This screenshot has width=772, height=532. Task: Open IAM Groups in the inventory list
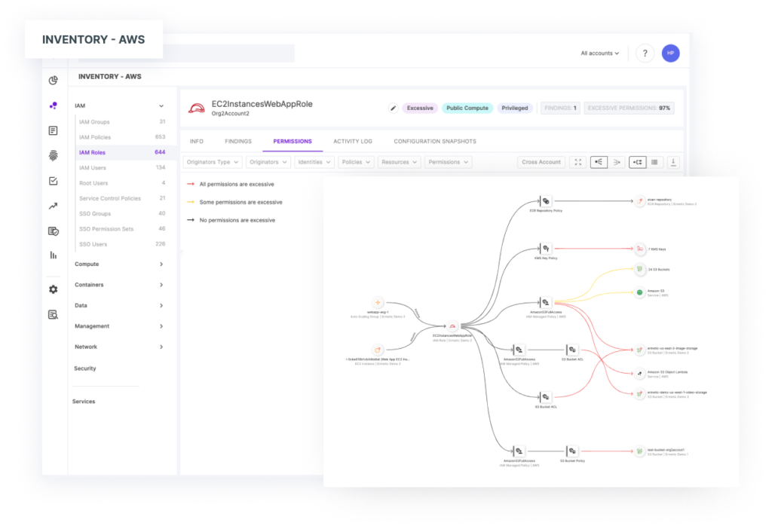tap(122, 121)
